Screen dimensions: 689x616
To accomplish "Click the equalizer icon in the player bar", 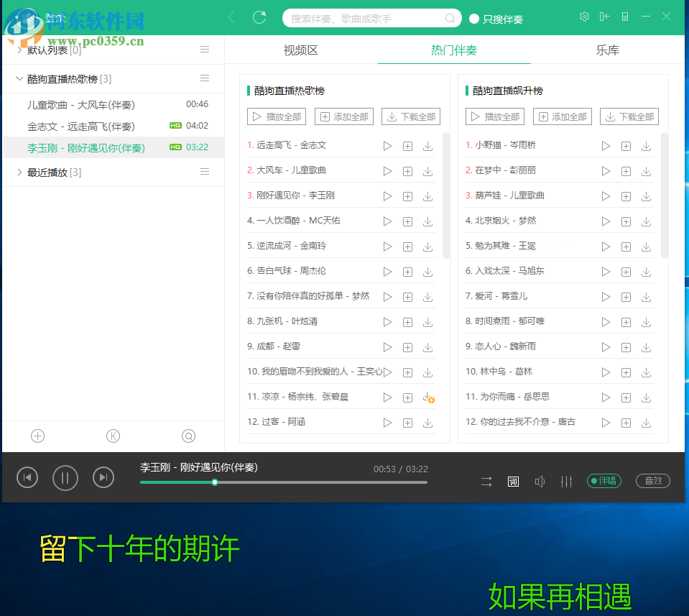I will tap(566, 482).
